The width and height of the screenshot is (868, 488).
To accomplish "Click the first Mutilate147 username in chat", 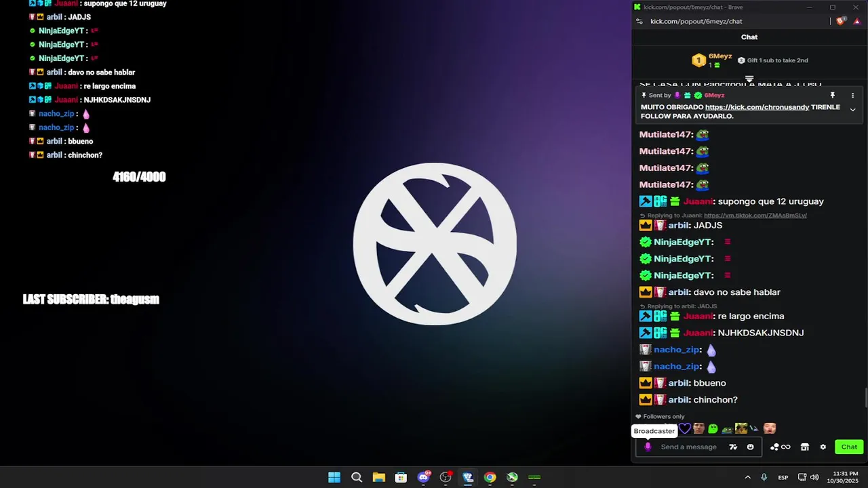I will [665, 135].
